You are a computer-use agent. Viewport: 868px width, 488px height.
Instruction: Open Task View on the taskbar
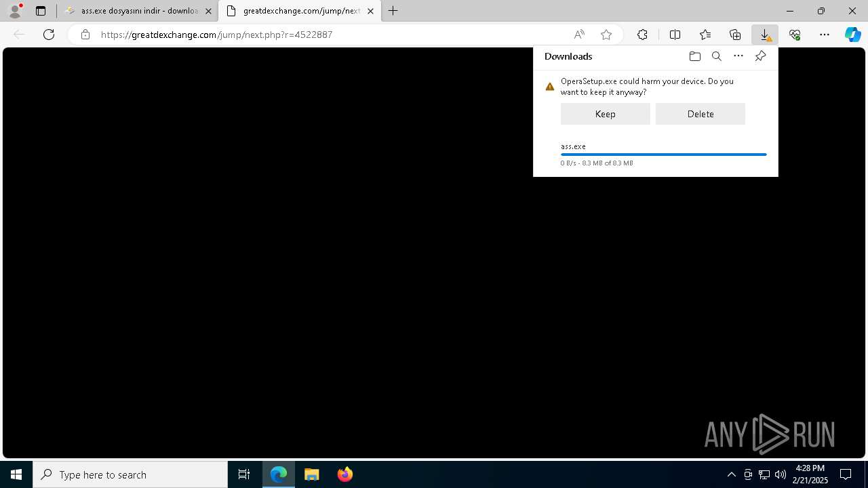[244, 474]
